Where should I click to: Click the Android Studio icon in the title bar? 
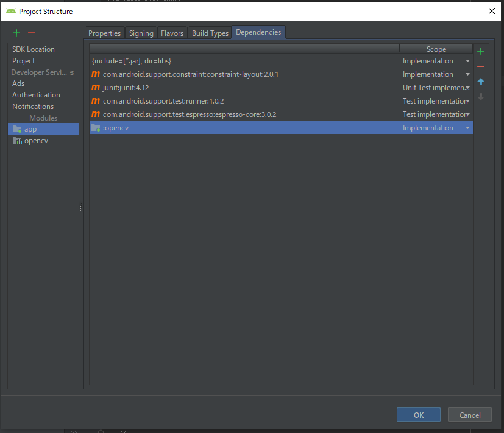click(10, 11)
